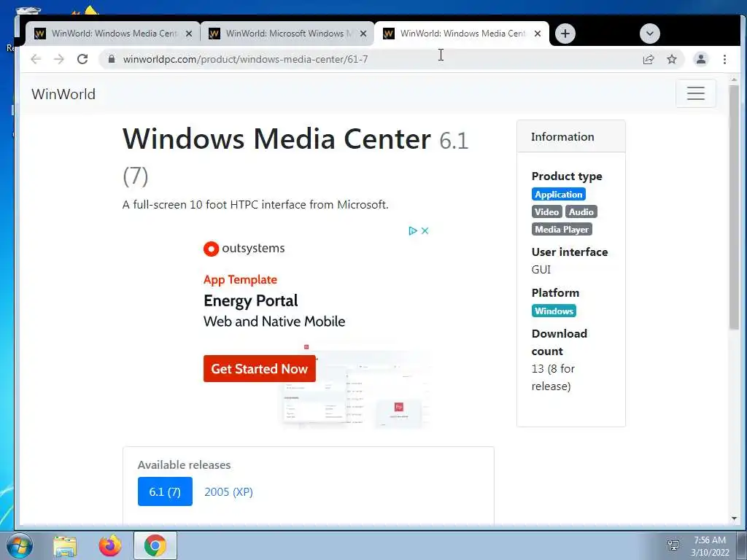747x560 pixels.
Task: Click the page vertical scrollbar thumb
Action: point(734,206)
